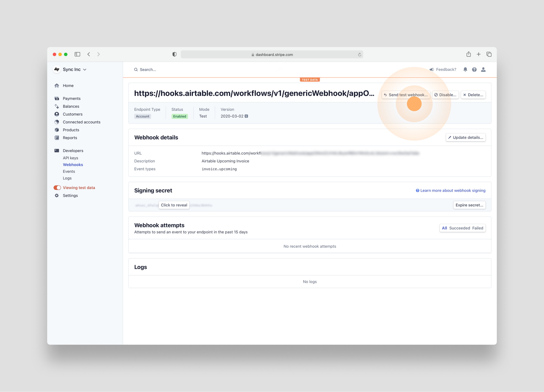Open Learn more about webhook signing
The image size is (544, 392).
452,190
